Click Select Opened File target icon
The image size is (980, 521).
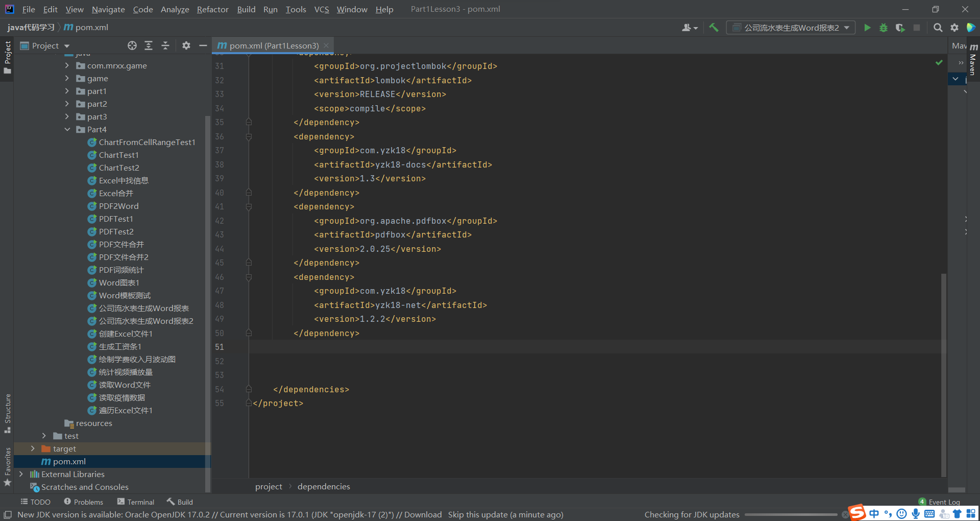click(132, 45)
